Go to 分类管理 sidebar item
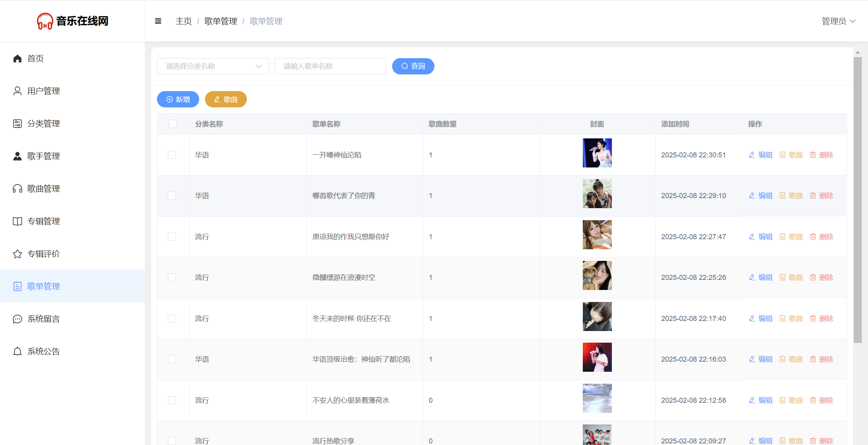This screenshot has height=445, width=868. click(x=43, y=124)
